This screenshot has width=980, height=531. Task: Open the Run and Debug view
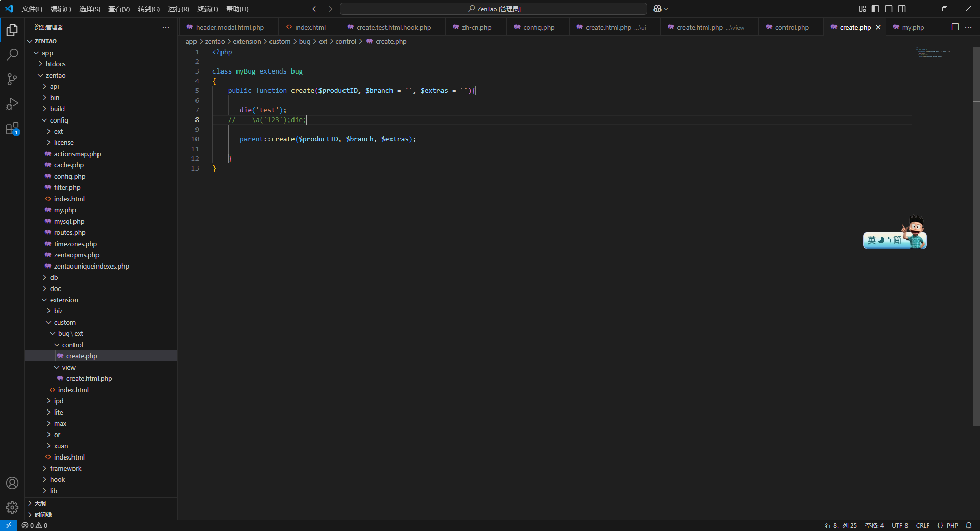[x=12, y=104]
